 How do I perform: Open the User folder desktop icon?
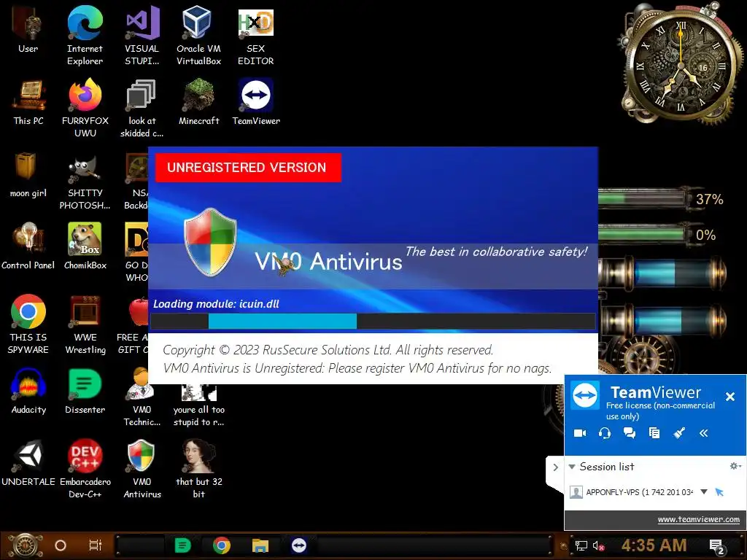tap(28, 29)
